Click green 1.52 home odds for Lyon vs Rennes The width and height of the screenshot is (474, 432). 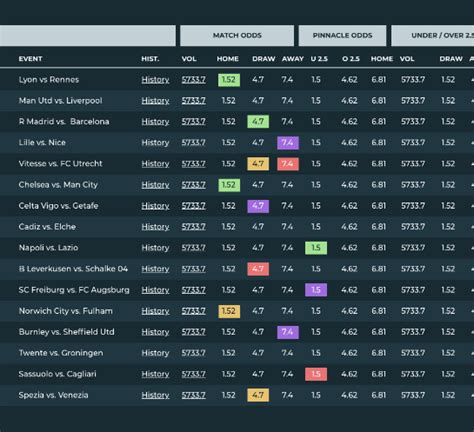coord(229,80)
